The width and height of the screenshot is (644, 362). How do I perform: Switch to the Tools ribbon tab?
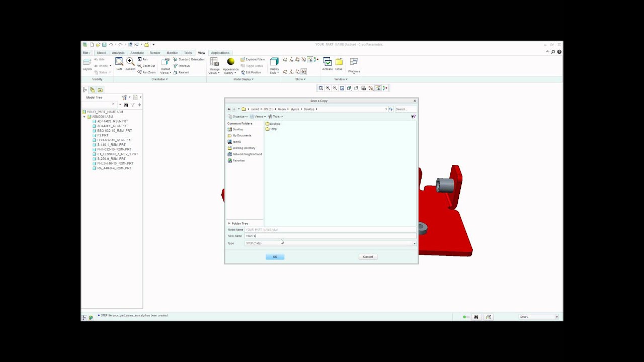(188, 53)
